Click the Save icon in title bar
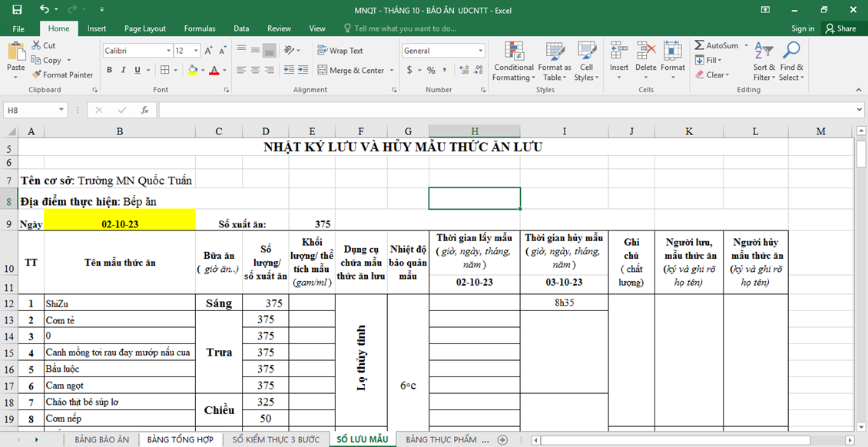The width and height of the screenshot is (868, 447). [x=17, y=10]
